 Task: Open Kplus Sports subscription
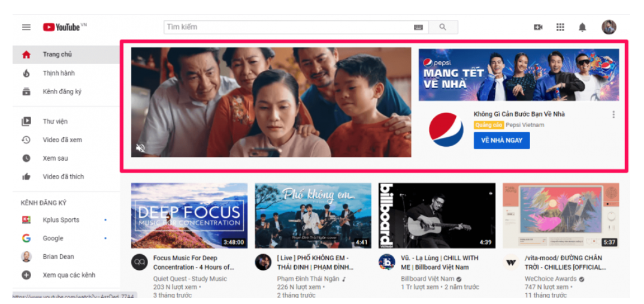[66, 220]
